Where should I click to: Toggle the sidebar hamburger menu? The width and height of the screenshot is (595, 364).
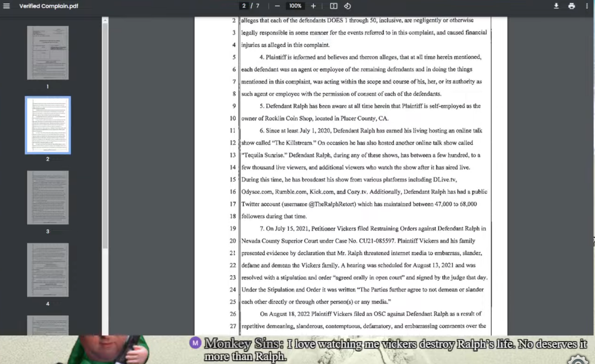point(6,6)
